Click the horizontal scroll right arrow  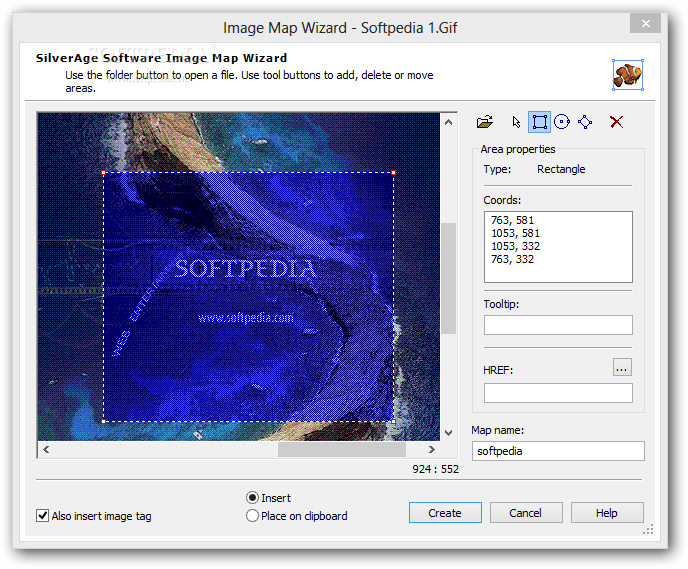click(x=432, y=449)
